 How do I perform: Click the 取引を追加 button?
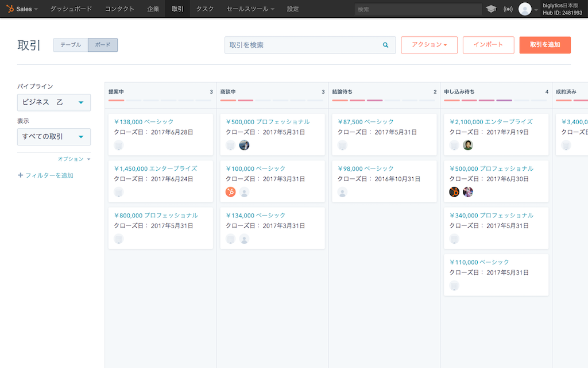coord(544,45)
